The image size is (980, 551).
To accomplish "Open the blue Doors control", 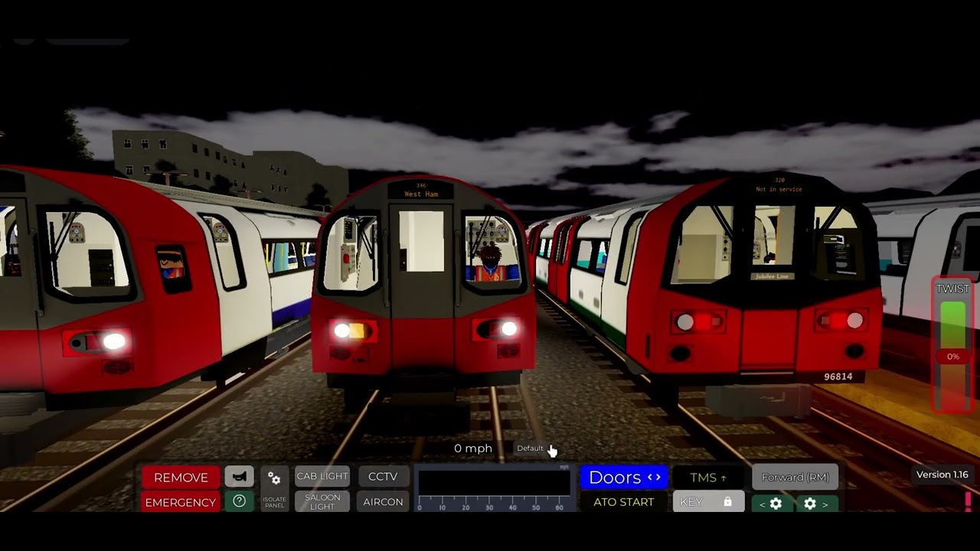I will pyautogui.click(x=625, y=478).
